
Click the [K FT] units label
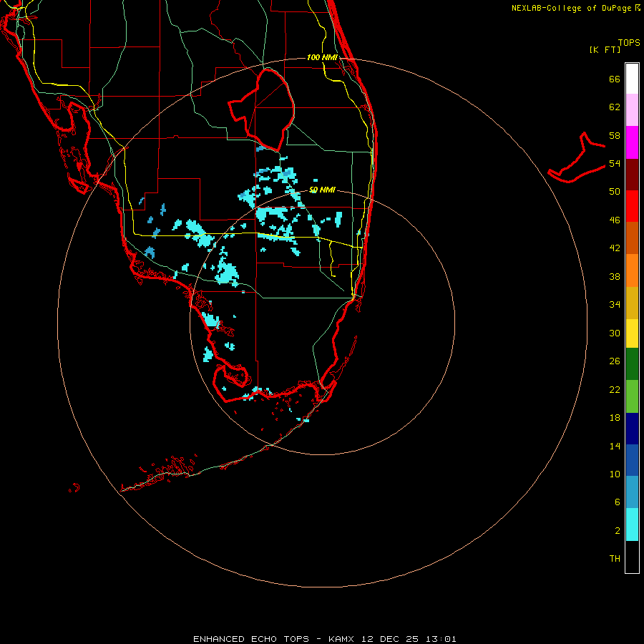pos(605,49)
